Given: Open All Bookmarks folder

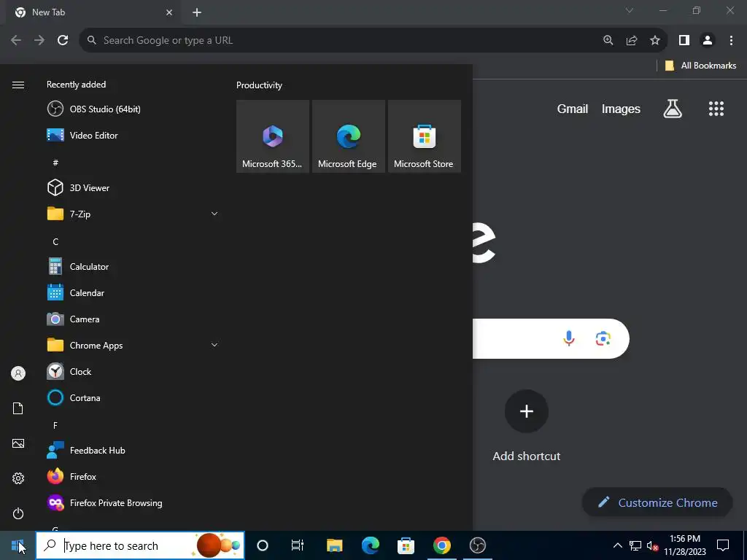Looking at the screenshot, I should pos(700,66).
